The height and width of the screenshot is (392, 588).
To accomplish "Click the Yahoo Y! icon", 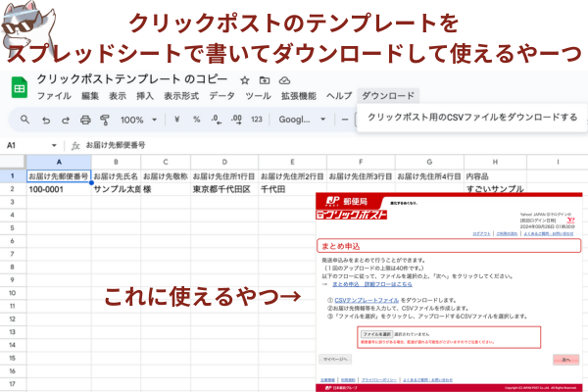I will 570,220.
